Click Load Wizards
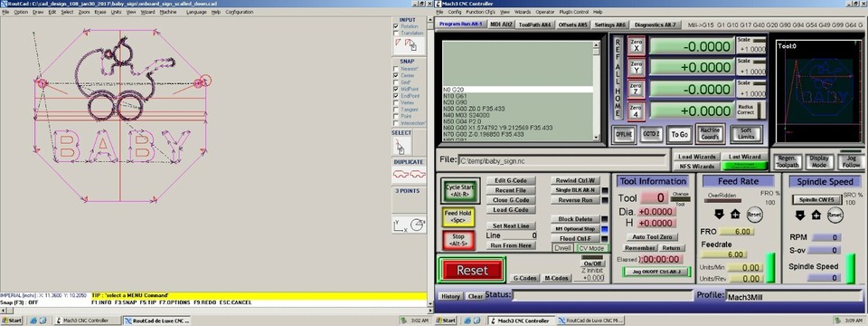Viewport: 868px width, 326px height. [696, 157]
